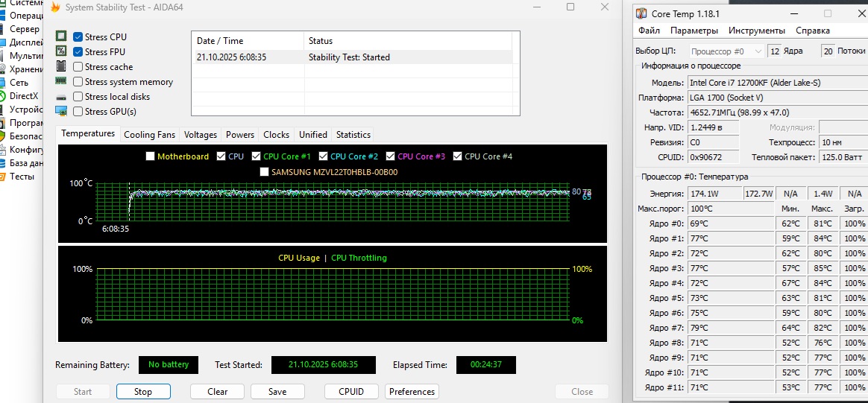Click the Сеть network icon in sidebar

1,83
